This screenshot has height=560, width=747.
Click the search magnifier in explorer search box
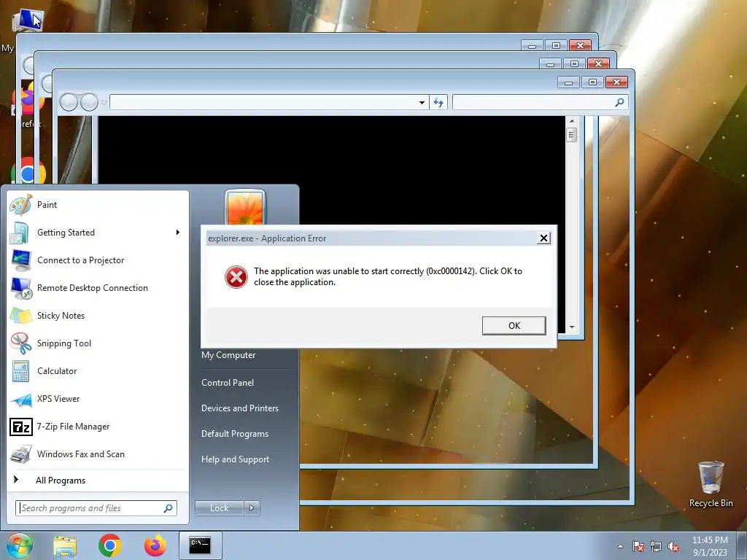(x=619, y=102)
